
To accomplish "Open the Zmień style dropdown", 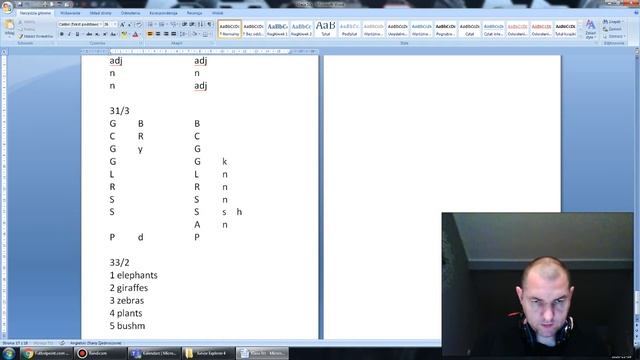I will pos(590,29).
